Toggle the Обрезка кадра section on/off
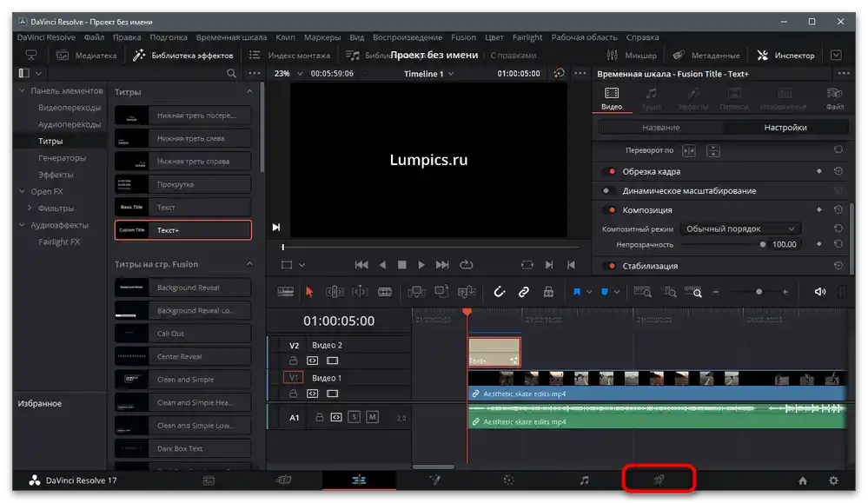 (x=609, y=171)
